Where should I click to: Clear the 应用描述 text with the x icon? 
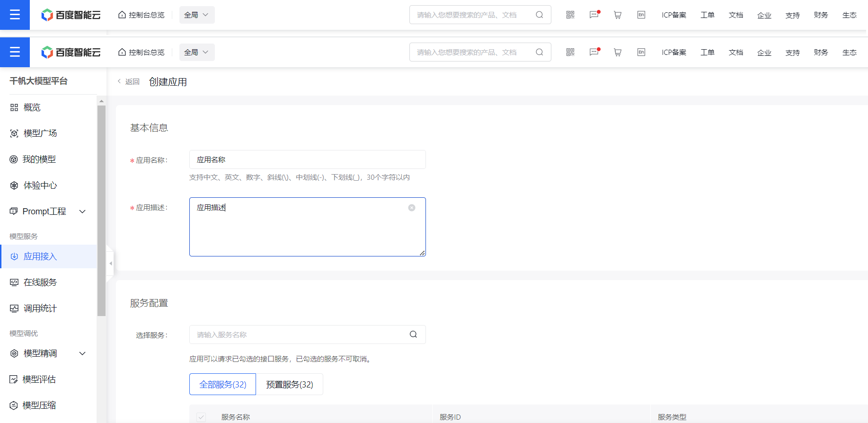pos(412,208)
